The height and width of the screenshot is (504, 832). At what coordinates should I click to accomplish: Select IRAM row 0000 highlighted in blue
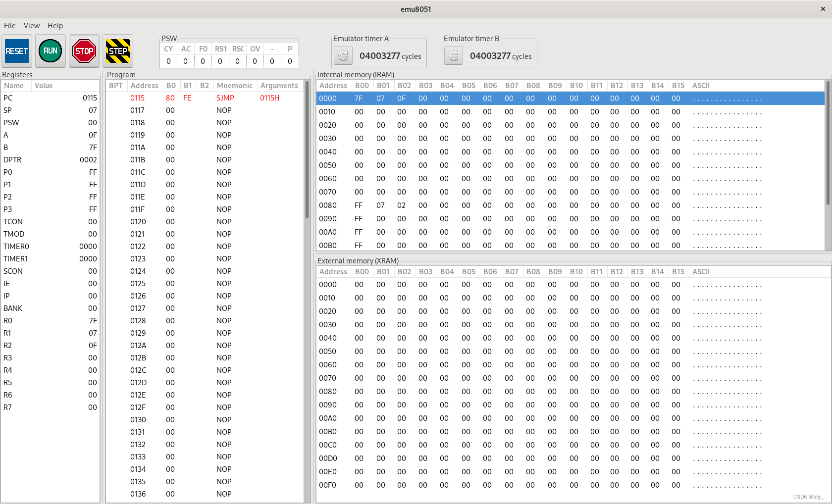pos(570,99)
